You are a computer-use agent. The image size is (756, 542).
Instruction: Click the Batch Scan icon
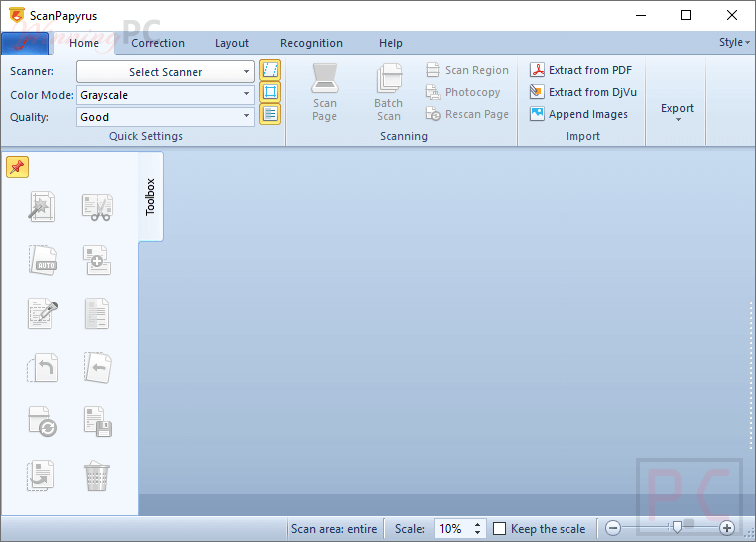pos(389,78)
